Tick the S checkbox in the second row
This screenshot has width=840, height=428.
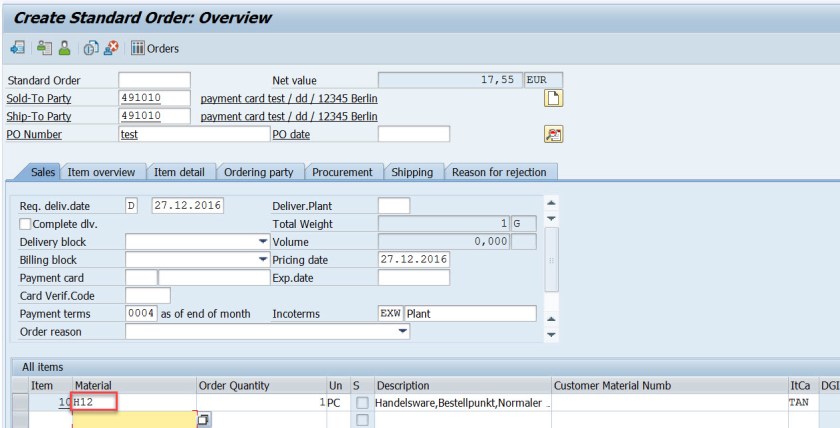tap(362, 421)
